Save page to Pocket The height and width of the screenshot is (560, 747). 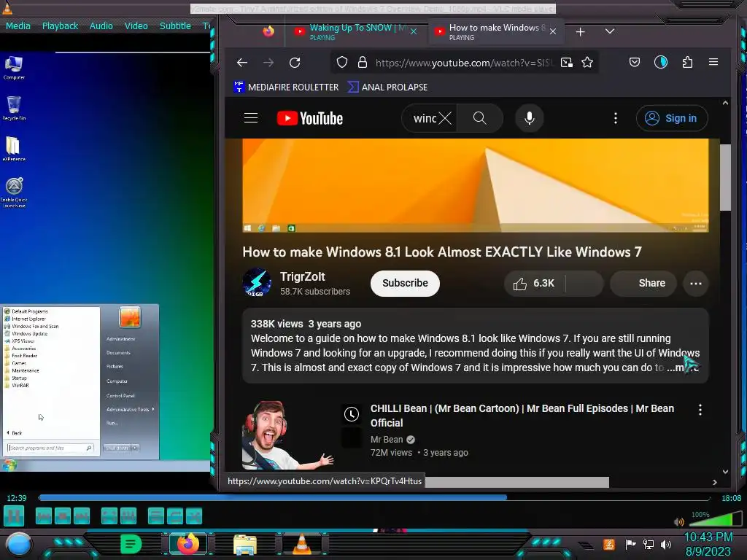pyautogui.click(x=635, y=63)
